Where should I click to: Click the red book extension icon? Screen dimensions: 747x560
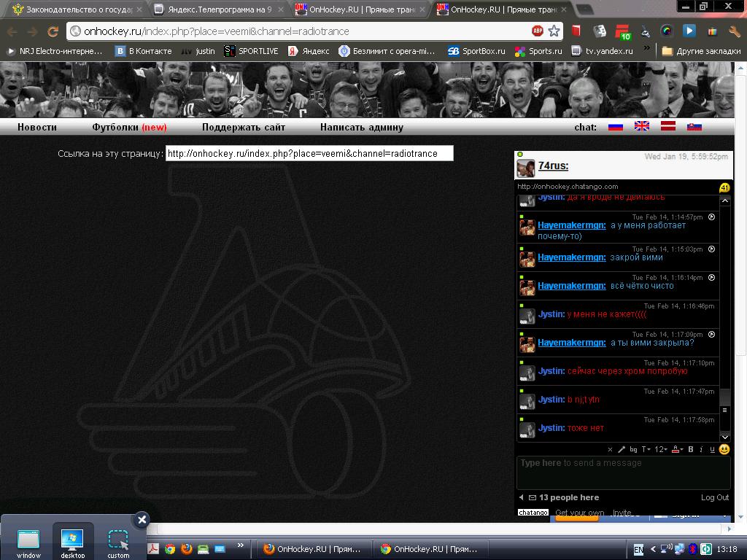(x=576, y=31)
